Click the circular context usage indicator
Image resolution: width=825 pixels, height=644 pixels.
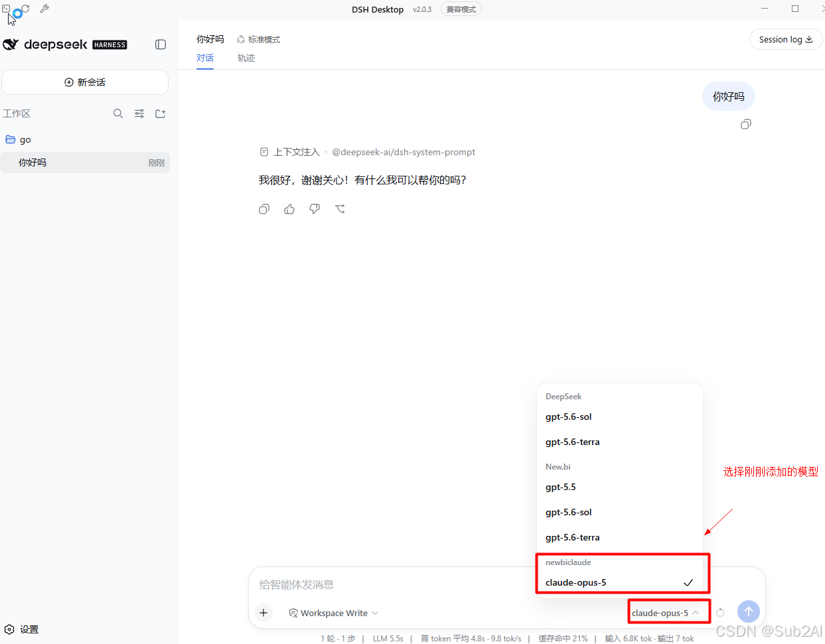coord(720,613)
